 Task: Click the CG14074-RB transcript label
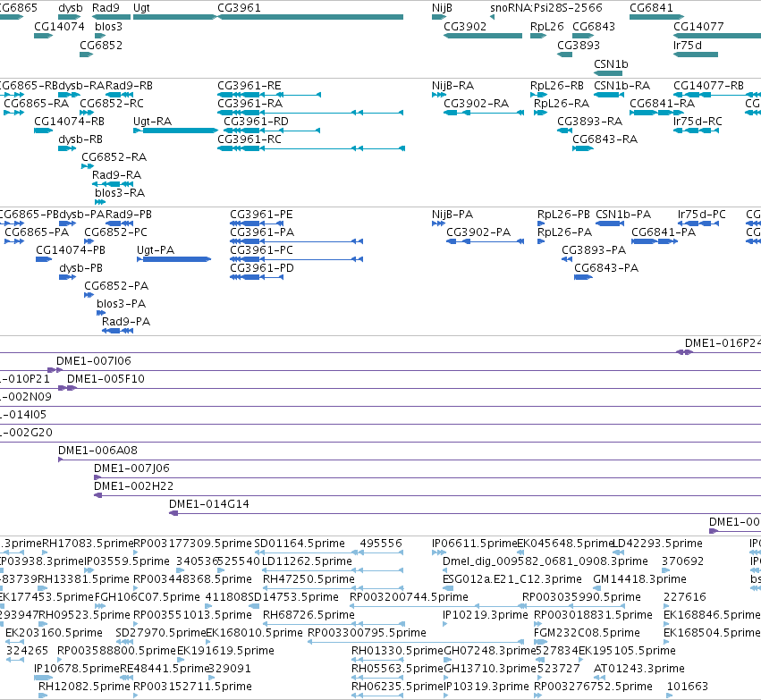70,122
